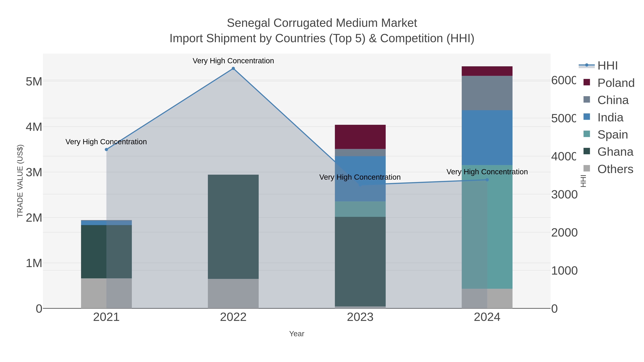Select the 2024 HHI data point
The image size is (644, 362).
(x=487, y=180)
